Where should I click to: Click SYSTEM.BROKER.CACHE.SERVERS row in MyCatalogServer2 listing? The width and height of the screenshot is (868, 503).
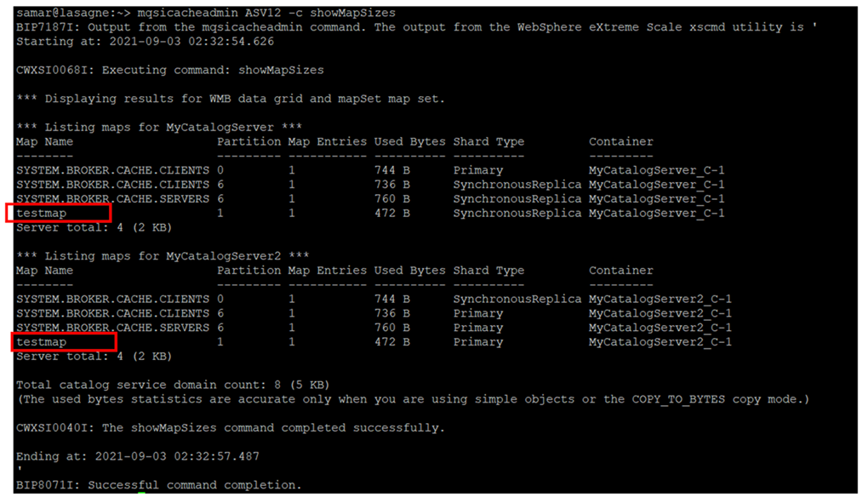112,328
